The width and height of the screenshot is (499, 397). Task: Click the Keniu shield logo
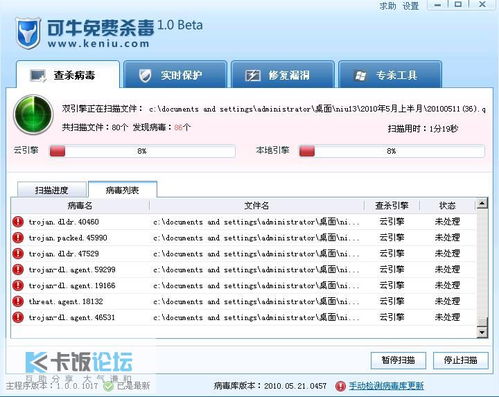coord(28,33)
